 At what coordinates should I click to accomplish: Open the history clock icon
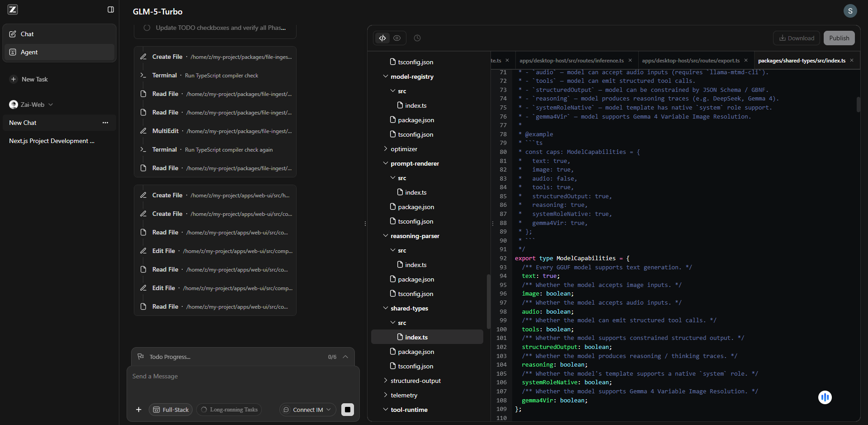417,38
